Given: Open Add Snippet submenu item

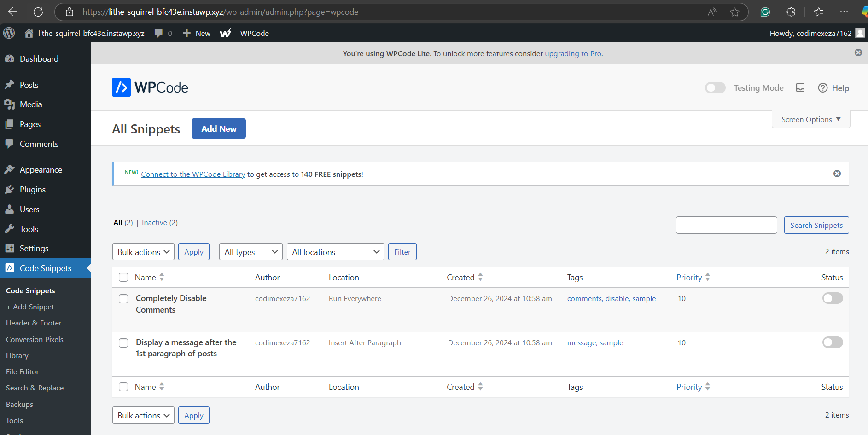Looking at the screenshot, I should click(x=30, y=307).
